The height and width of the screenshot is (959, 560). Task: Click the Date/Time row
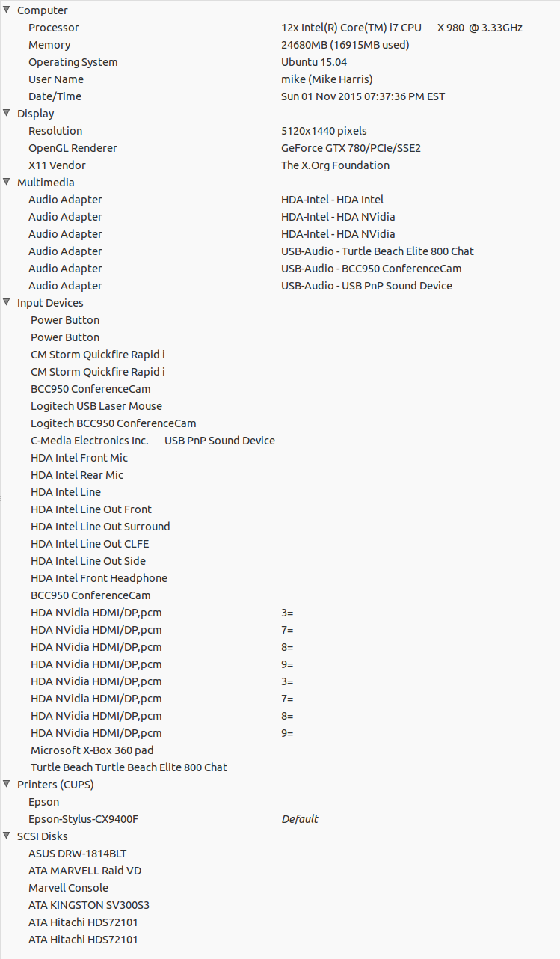[x=55, y=96]
